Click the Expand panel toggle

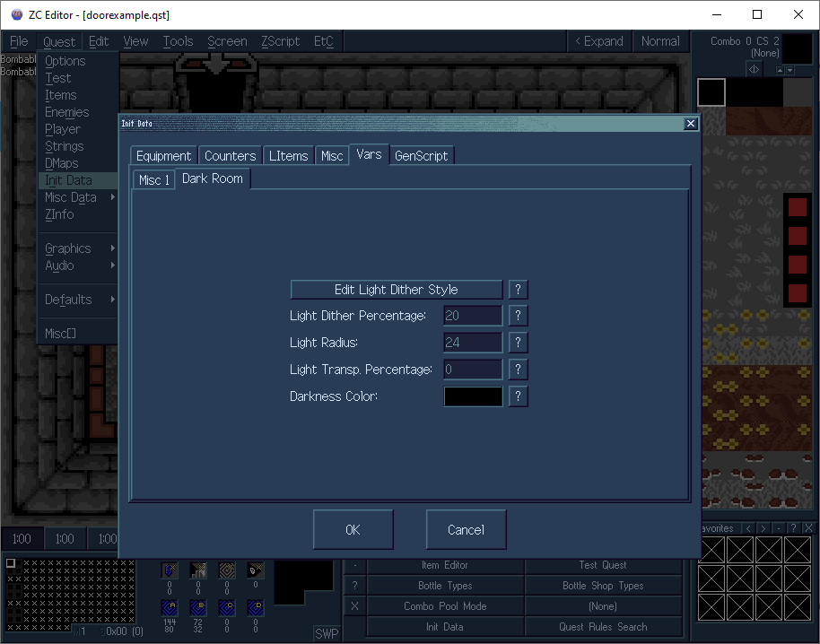point(599,41)
